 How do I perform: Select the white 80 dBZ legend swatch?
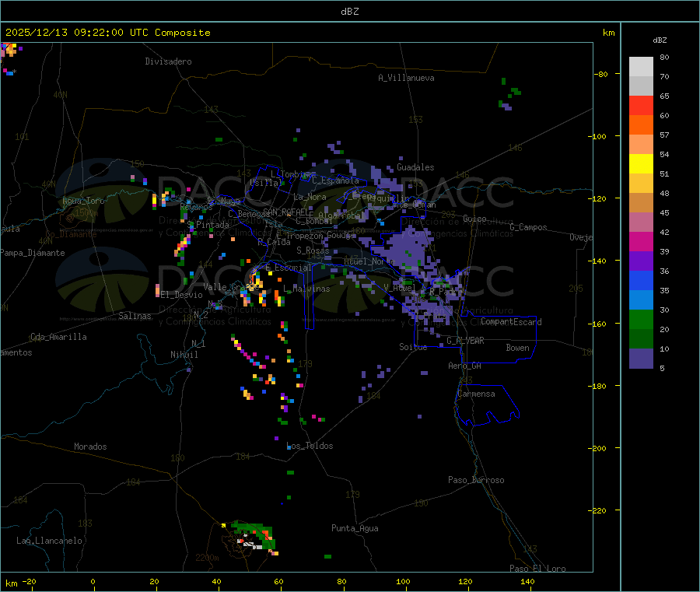coord(641,67)
